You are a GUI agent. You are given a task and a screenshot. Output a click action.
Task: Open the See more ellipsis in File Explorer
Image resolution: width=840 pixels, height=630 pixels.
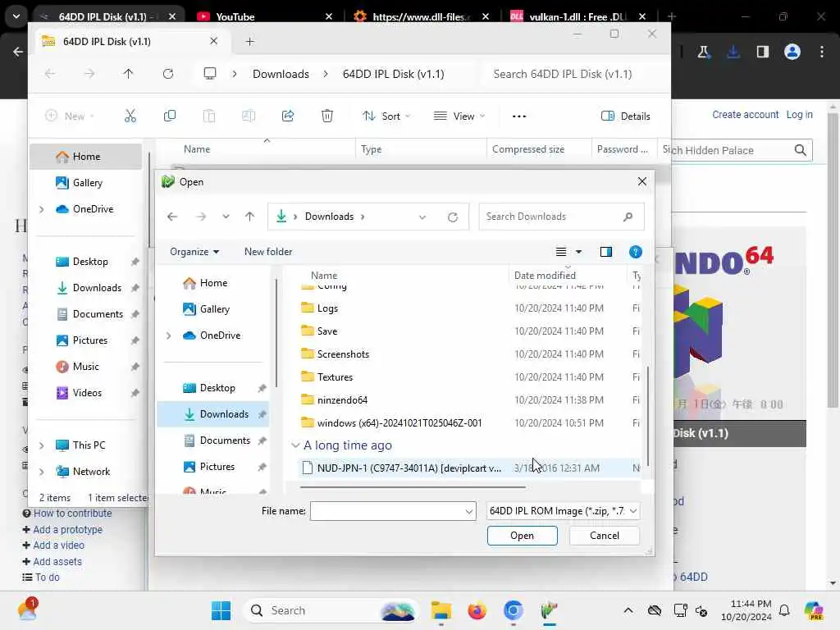[x=519, y=116]
